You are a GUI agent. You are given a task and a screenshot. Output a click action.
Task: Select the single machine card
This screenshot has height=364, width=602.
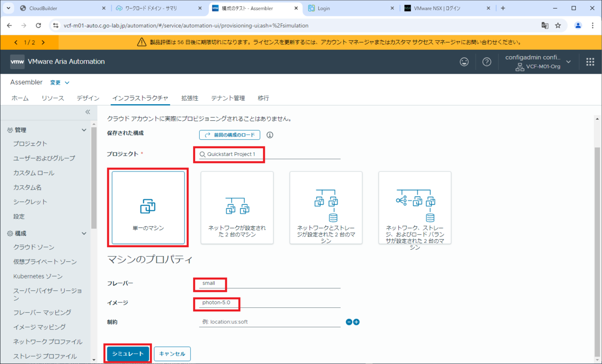148,208
